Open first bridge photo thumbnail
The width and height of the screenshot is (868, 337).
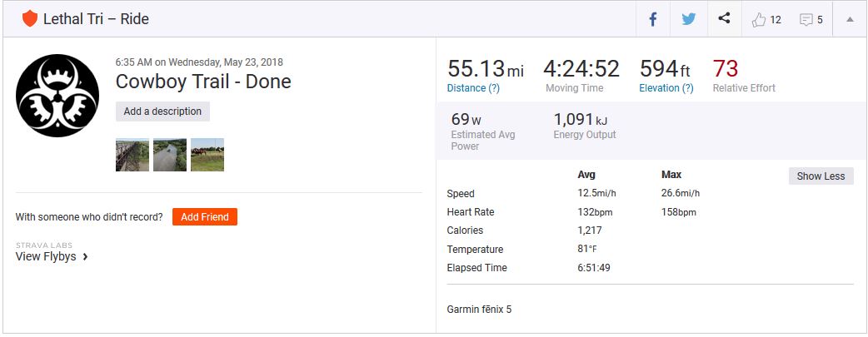point(132,155)
